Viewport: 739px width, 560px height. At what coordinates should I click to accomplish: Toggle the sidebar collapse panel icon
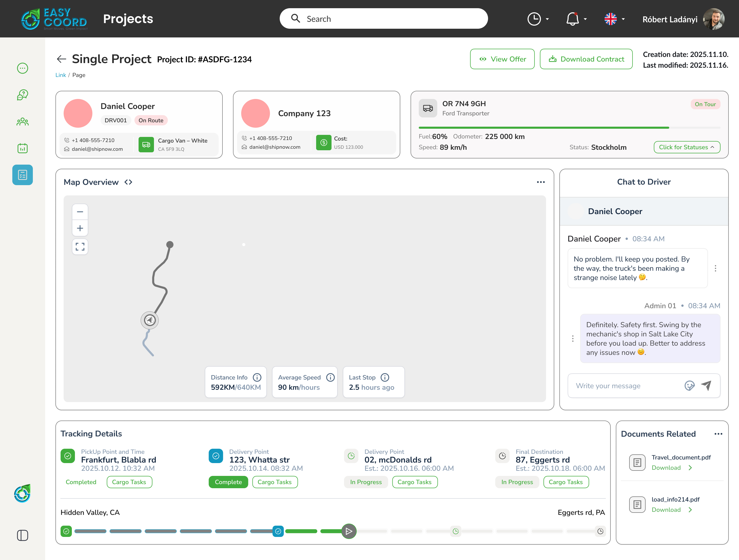click(x=22, y=535)
